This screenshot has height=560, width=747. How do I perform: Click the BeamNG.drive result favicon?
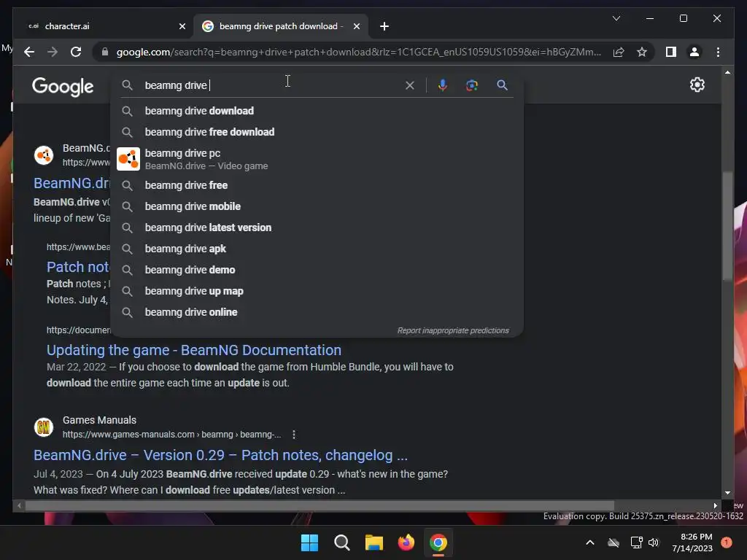43,155
